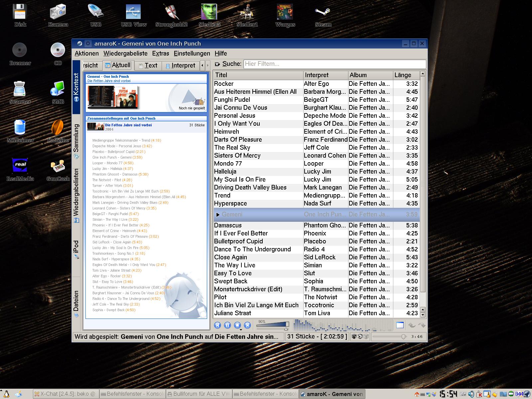The image size is (532, 399).
Task: Switch to the Interpret tab
Action: (181, 66)
